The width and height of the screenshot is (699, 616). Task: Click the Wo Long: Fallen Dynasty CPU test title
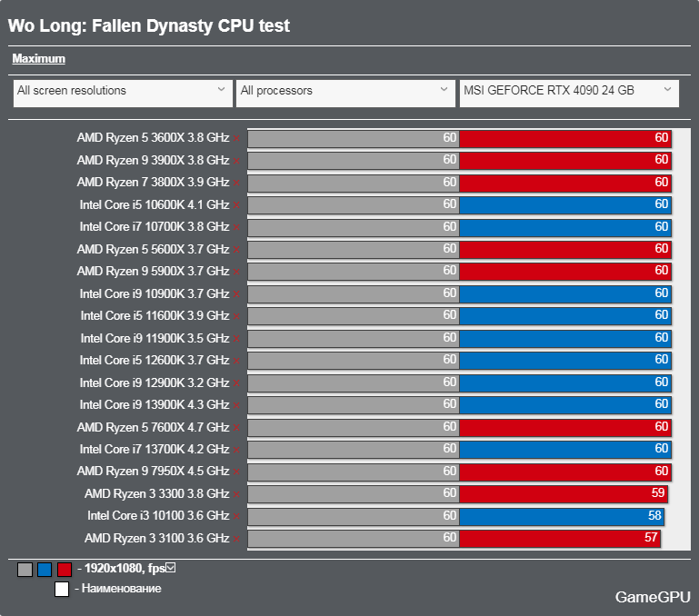point(149,25)
